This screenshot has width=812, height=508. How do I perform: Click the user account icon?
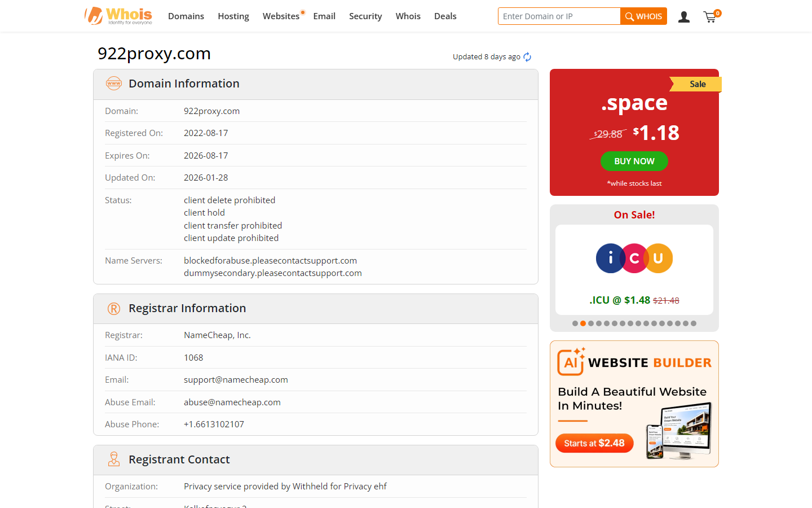(684, 16)
